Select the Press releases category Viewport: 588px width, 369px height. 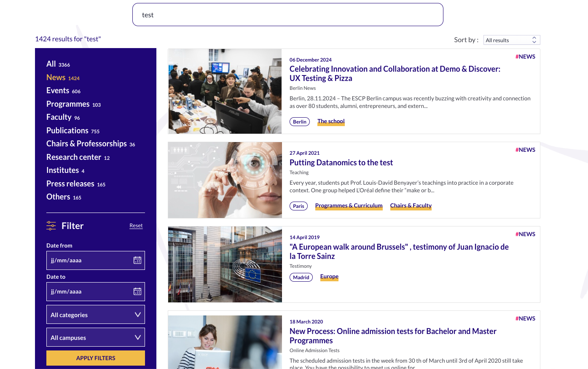[x=76, y=184]
